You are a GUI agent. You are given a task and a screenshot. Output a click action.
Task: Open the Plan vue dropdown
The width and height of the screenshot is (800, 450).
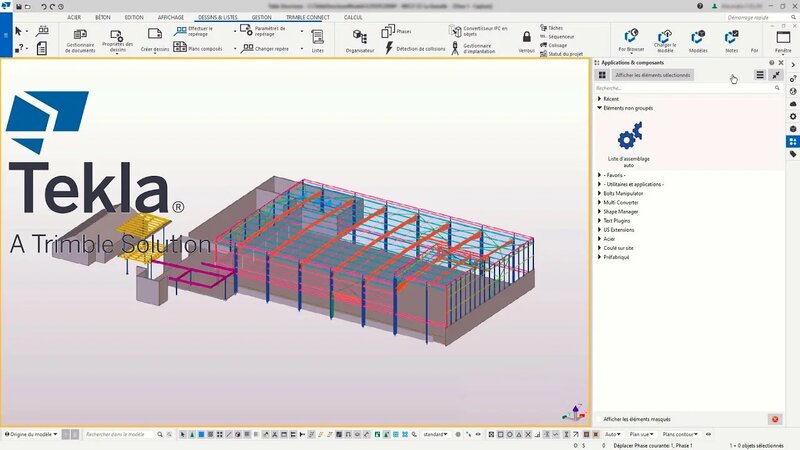641,434
